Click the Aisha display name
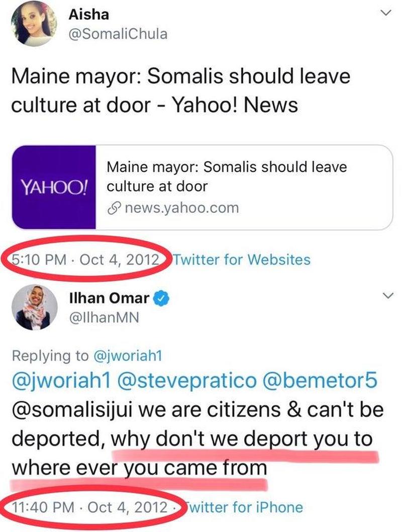Image resolution: width=402 pixels, height=532 pixels. pyautogui.click(x=89, y=15)
